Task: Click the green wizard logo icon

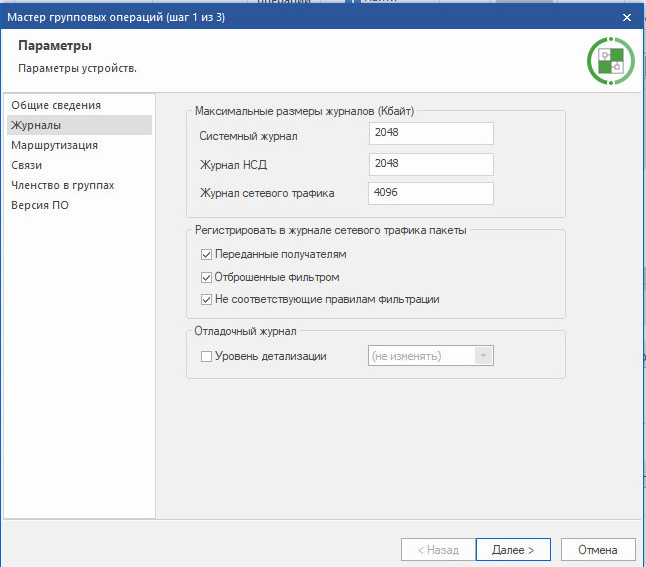Action: pos(611,61)
